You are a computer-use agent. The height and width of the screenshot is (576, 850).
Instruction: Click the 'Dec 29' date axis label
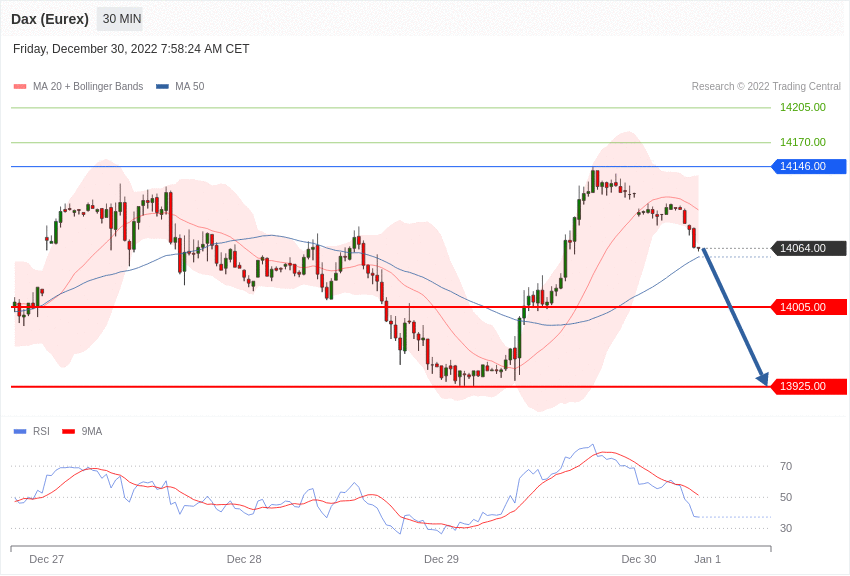pos(441,560)
